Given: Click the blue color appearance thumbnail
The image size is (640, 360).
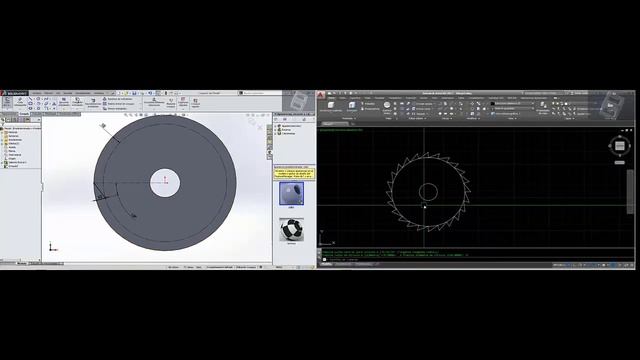Looking at the screenshot, I should [x=291, y=193].
